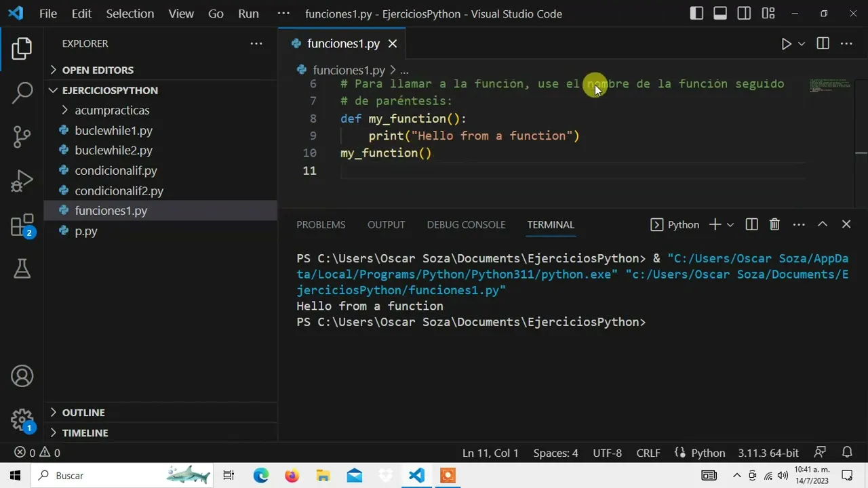The image size is (868, 488).
Task: Open buclewhile1.py in the explorer
Action: pos(161,130)
